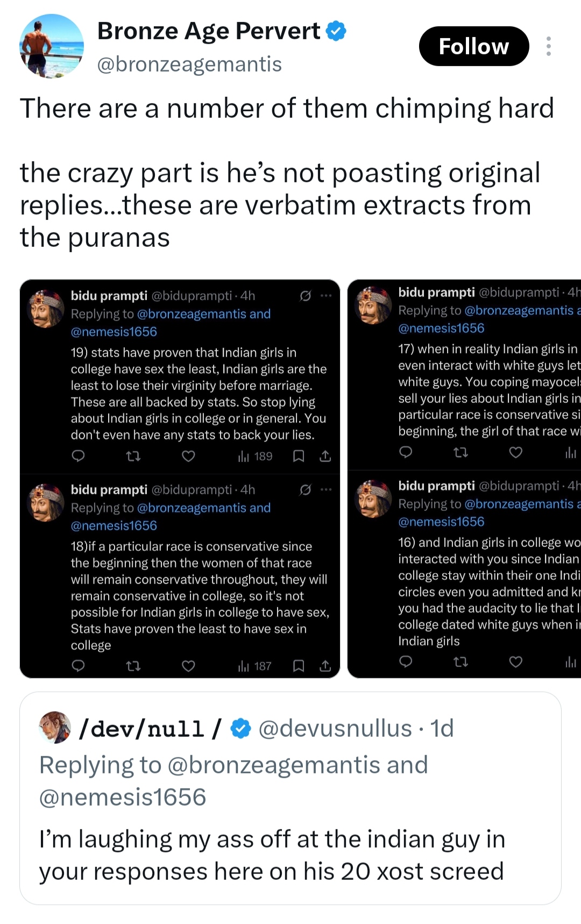Share the post with 189 views
The height and width of the screenshot is (924, 581).
pyautogui.click(x=325, y=456)
